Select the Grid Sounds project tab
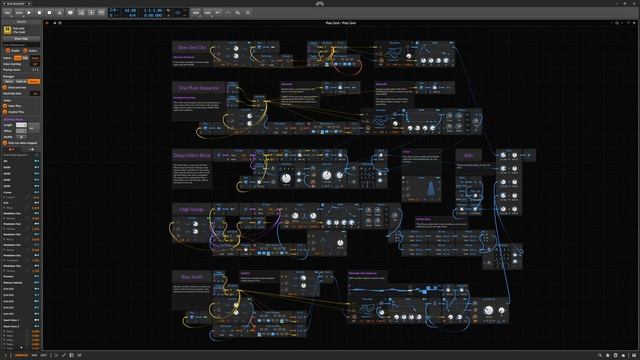 [x=16, y=3]
